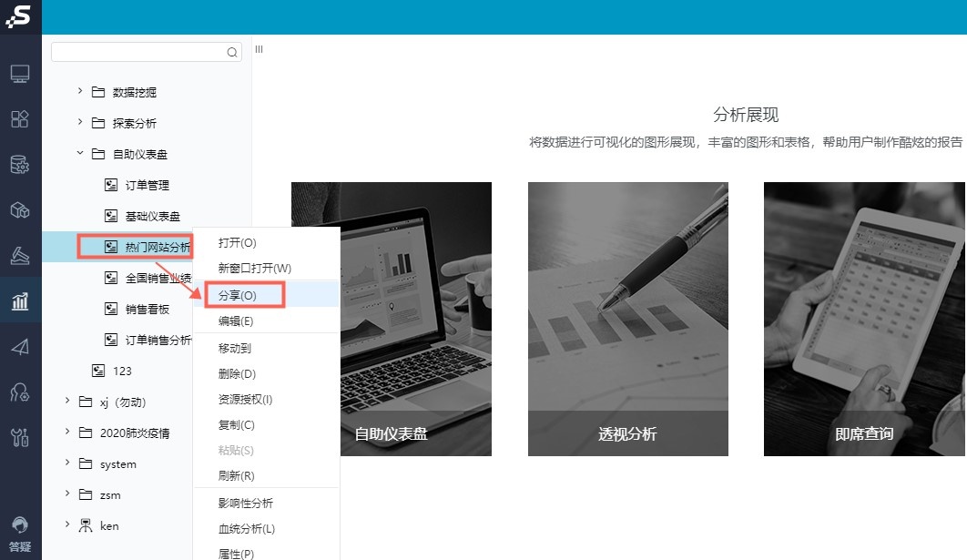Select 分享(O) in context menu

267,295
